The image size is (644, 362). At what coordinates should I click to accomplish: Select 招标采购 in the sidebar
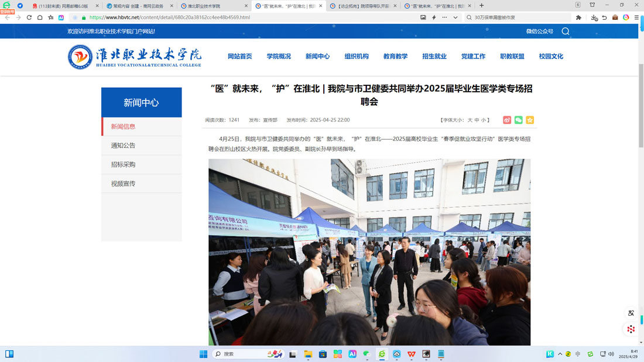pyautogui.click(x=141, y=164)
